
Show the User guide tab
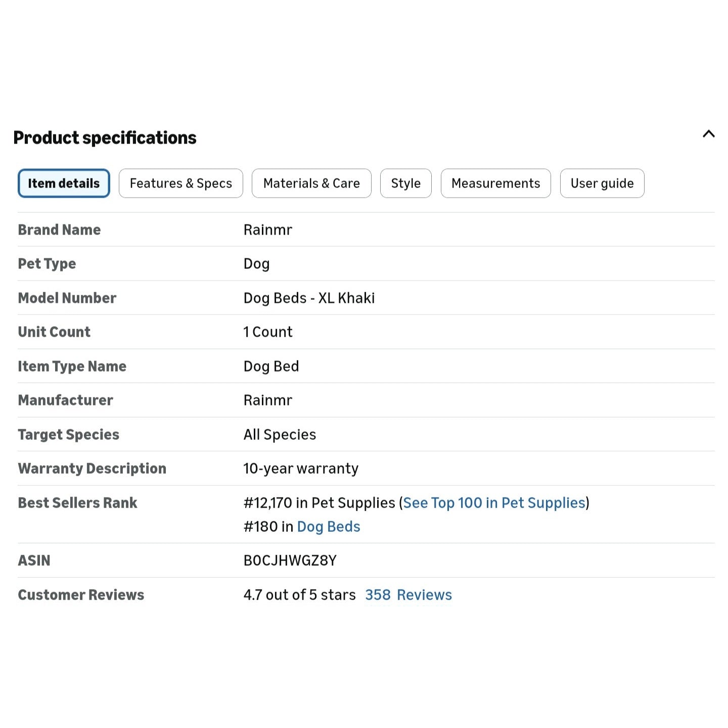tap(602, 183)
